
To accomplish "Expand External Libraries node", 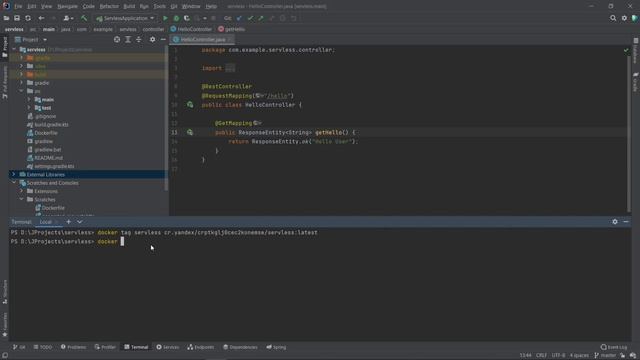I will tap(14, 174).
